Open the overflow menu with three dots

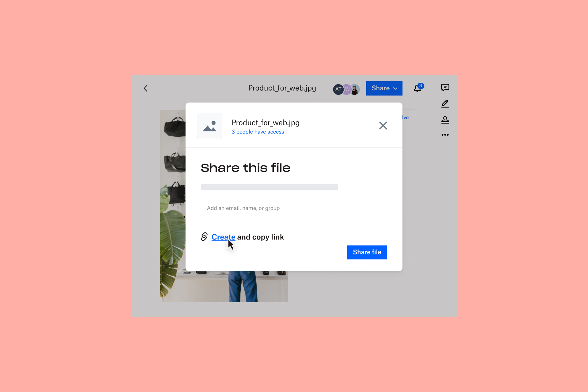[444, 135]
